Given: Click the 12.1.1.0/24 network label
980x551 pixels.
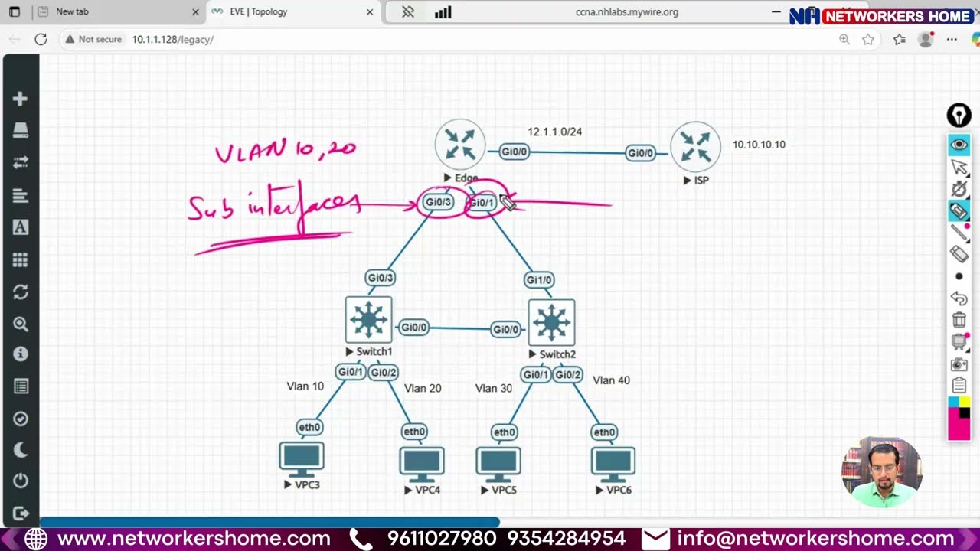Looking at the screenshot, I should (x=554, y=132).
